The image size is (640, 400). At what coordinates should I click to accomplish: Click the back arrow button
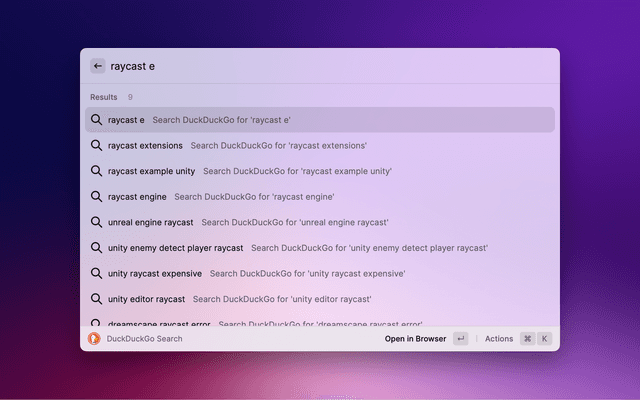point(97,66)
